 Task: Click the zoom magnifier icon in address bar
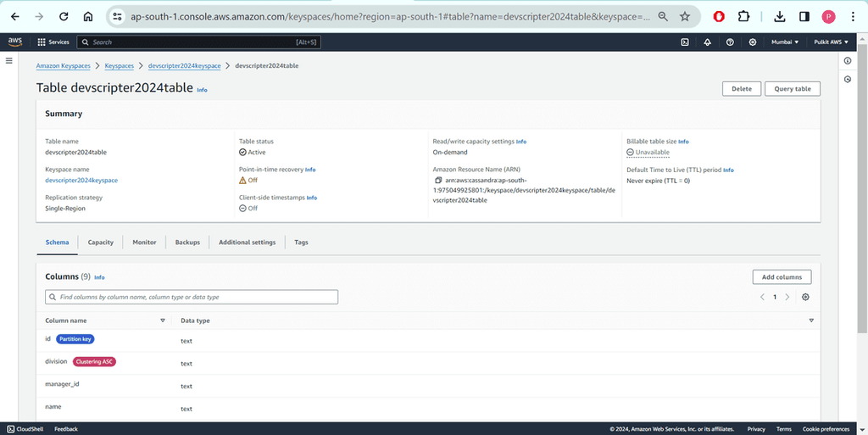pos(663,17)
